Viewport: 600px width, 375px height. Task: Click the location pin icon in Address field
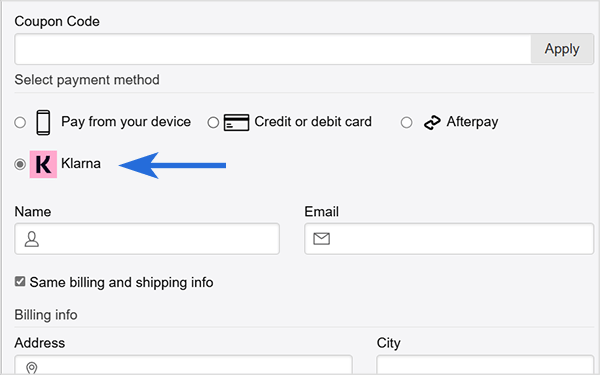31,368
